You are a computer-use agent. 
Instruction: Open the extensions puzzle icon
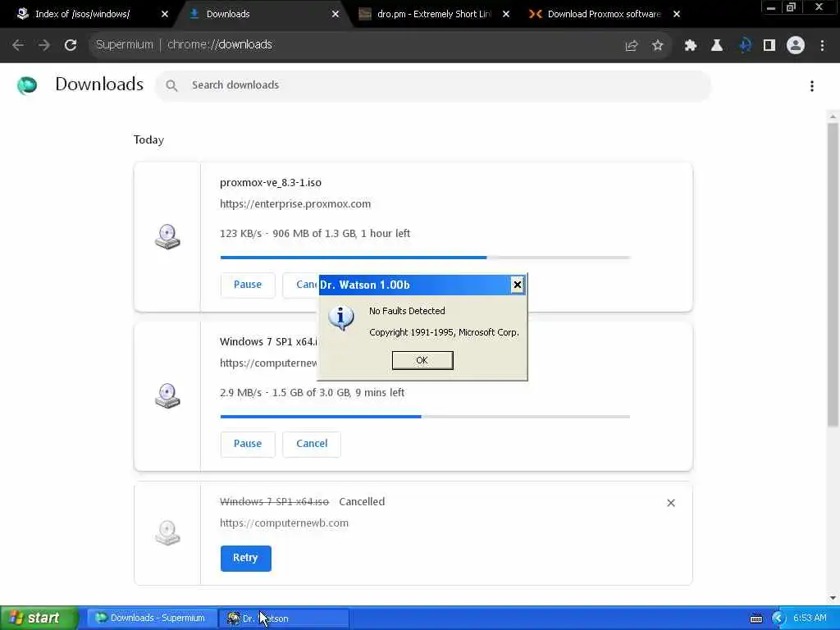point(691,46)
